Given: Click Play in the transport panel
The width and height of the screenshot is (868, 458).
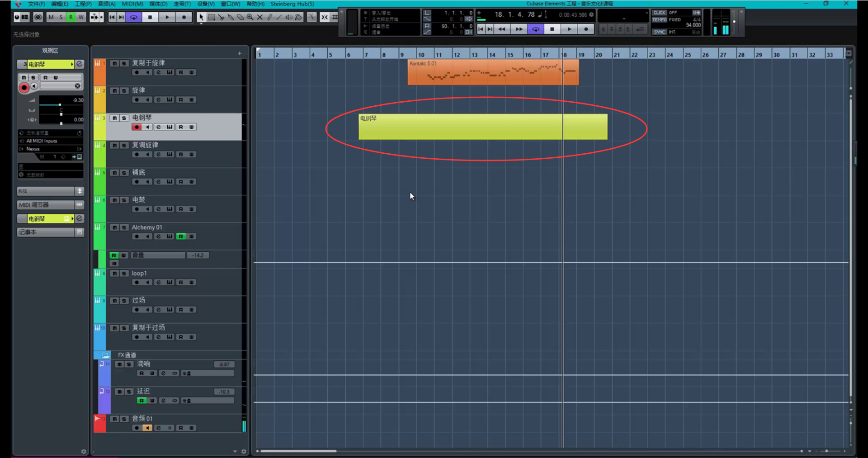Looking at the screenshot, I should (x=569, y=29).
